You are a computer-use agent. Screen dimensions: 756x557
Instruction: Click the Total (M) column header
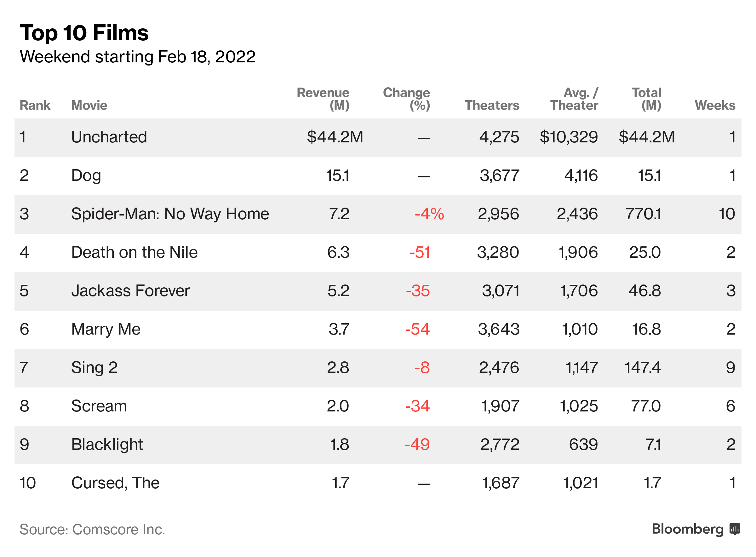pos(646,99)
